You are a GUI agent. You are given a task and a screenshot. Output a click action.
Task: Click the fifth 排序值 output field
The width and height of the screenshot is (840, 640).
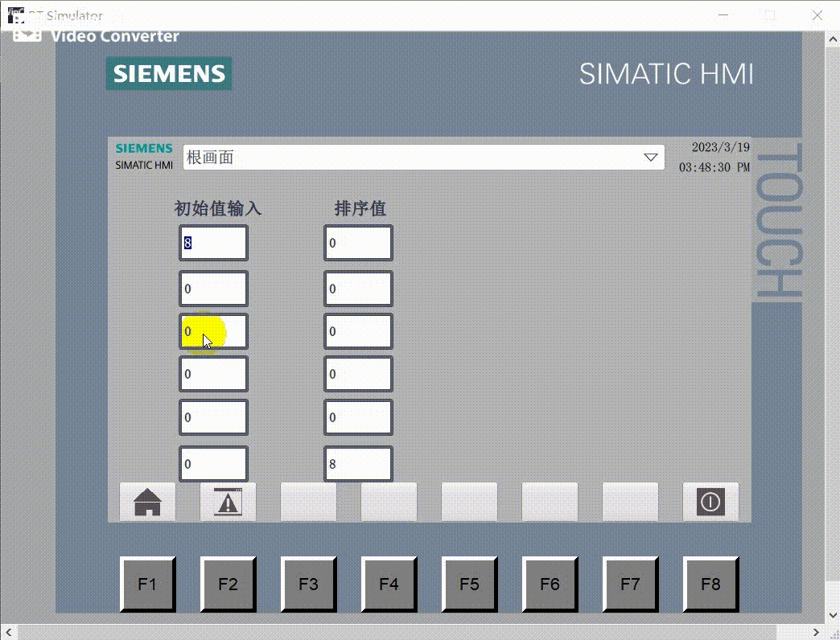click(x=358, y=417)
